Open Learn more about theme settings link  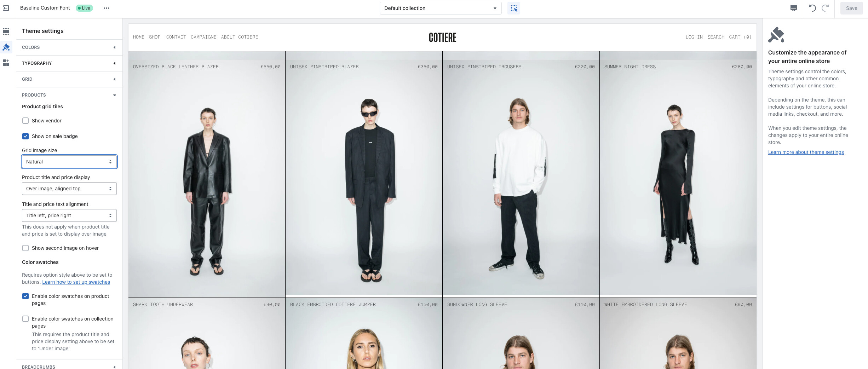[806, 152]
